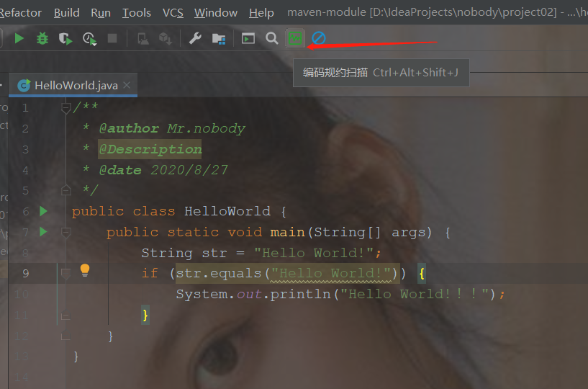
Task: Click the highlighted @Description tag
Action: [x=150, y=149]
